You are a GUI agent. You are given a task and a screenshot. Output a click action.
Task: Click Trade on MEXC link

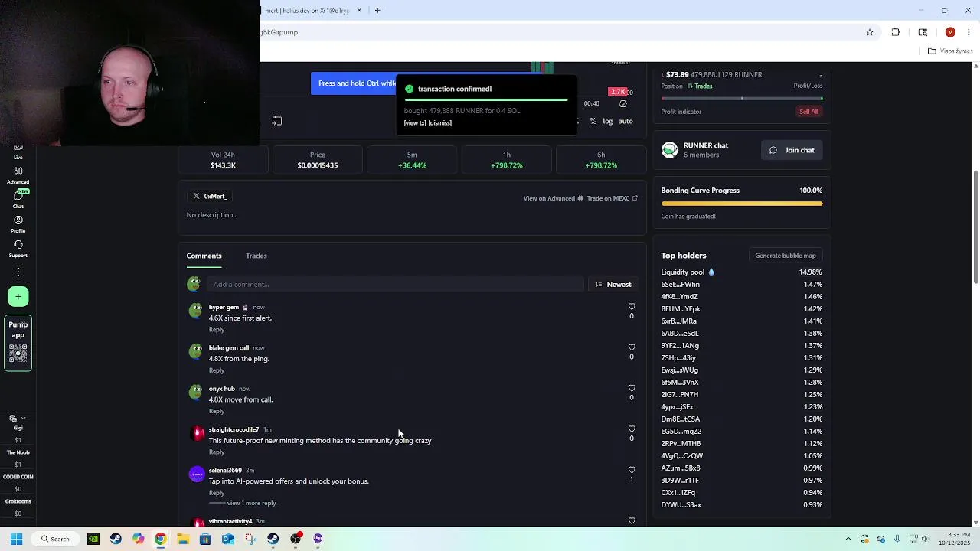tap(612, 198)
